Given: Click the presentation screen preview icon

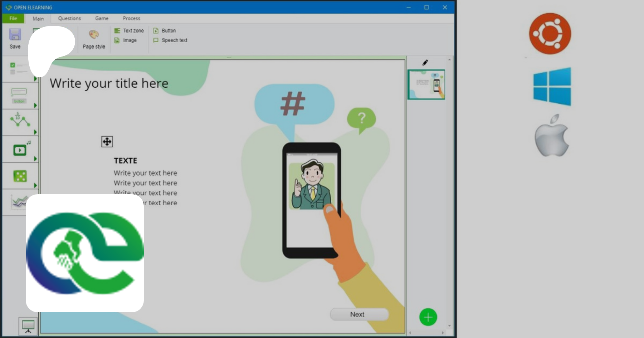Looking at the screenshot, I should 28,326.
